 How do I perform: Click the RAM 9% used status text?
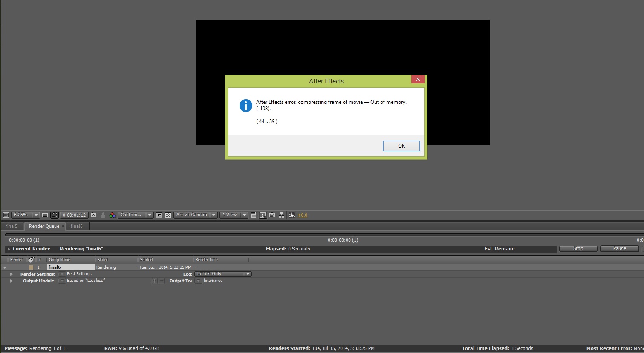point(132,348)
